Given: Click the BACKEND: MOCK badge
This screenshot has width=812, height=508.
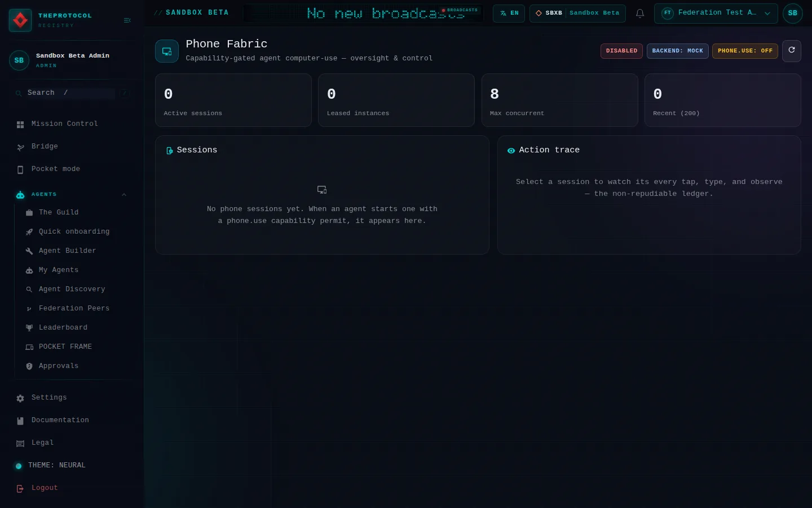Looking at the screenshot, I should pyautogui.click(x=677, y=51).
